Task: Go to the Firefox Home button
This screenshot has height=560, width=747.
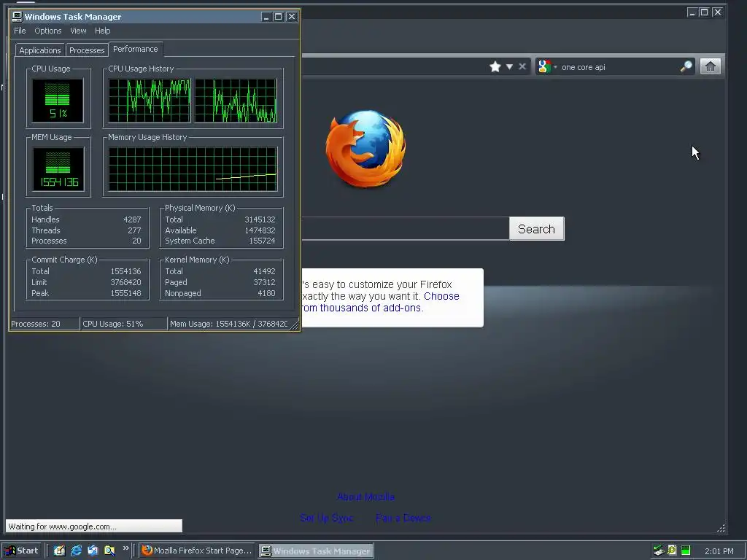Action: pos(710,66)
